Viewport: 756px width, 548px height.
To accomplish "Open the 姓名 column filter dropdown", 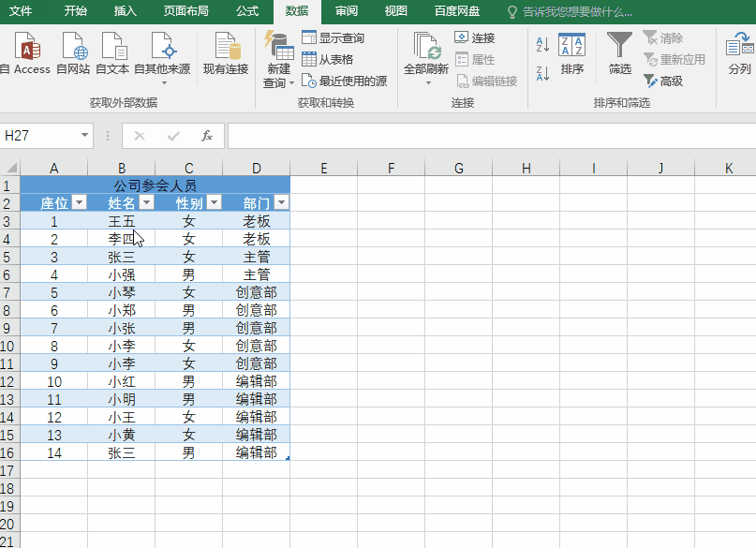I will coord(146,202).
